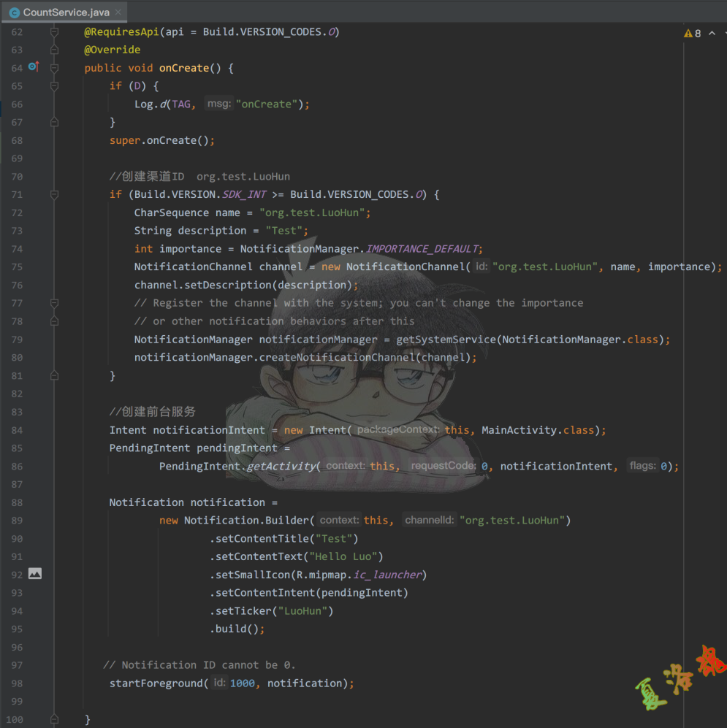Click the Java class icon in CountService tab
Screen dimensions: 727x728
(14, 12)
